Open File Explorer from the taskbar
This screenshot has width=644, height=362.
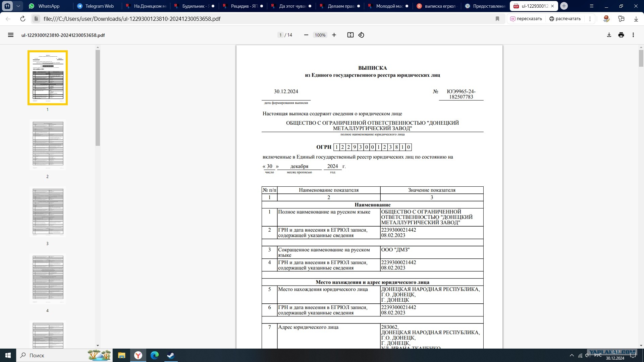(x=121, y=355)
